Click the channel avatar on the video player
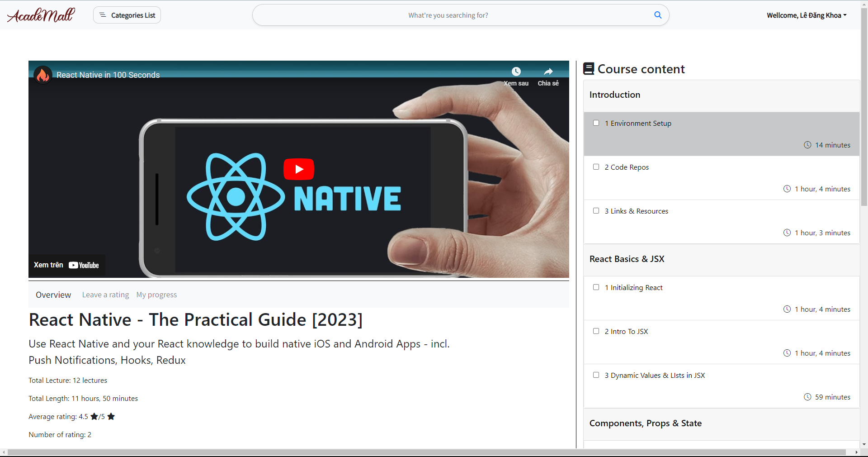This screenshot has width=868, height=457. point(42,75)
